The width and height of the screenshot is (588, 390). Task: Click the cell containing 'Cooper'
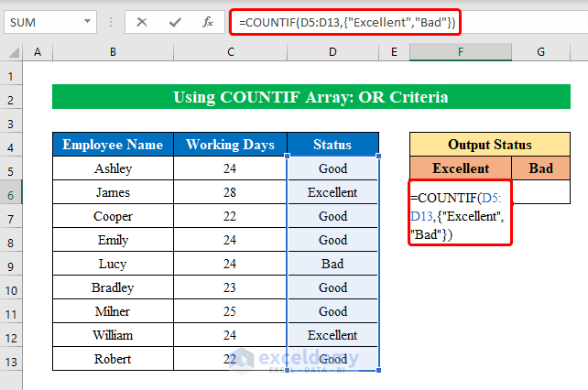(x=113, y=216)
